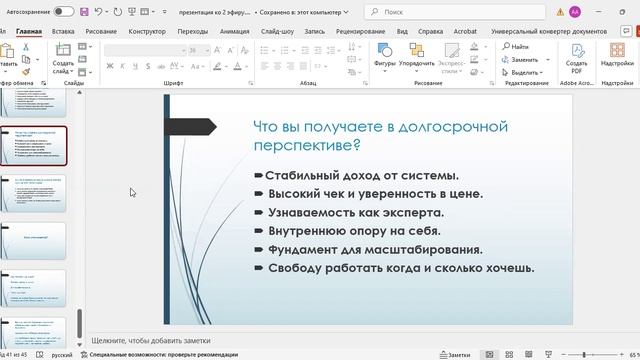Select the highlighted current slide thumbnail
The height and width of the screenshot is (360, 640).
point(33,146)
